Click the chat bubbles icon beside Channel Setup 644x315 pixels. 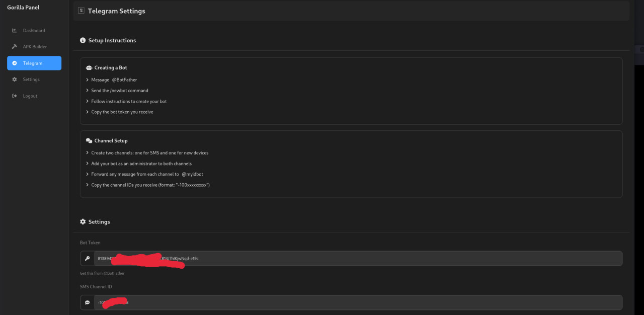coord(89,141)
